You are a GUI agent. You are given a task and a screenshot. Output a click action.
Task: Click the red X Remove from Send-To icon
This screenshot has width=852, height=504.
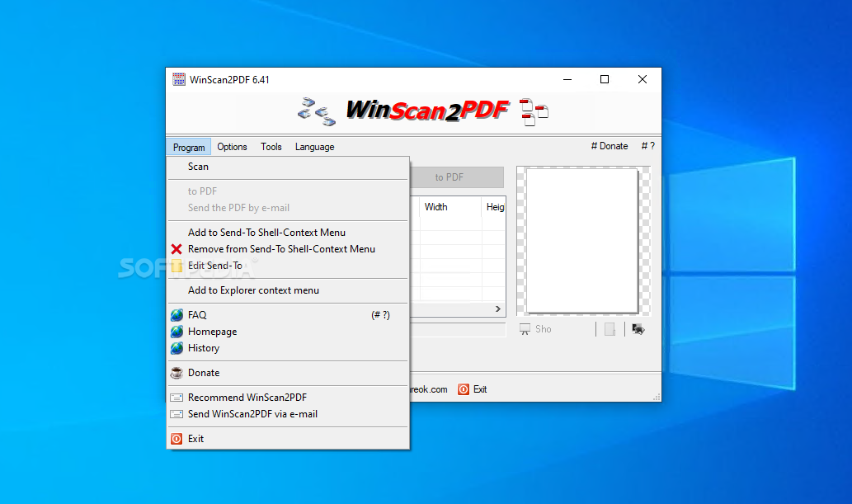coord(177,249)
